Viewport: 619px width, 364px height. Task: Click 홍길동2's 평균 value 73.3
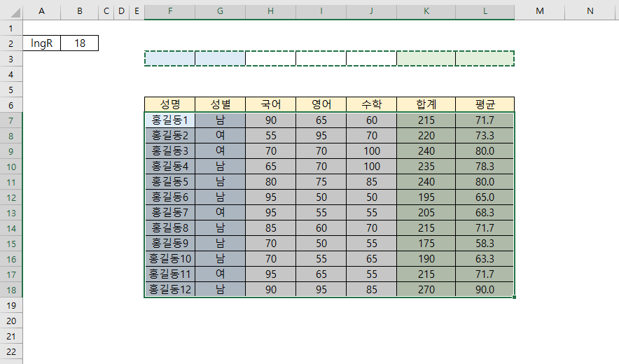[x=485, y=135]
